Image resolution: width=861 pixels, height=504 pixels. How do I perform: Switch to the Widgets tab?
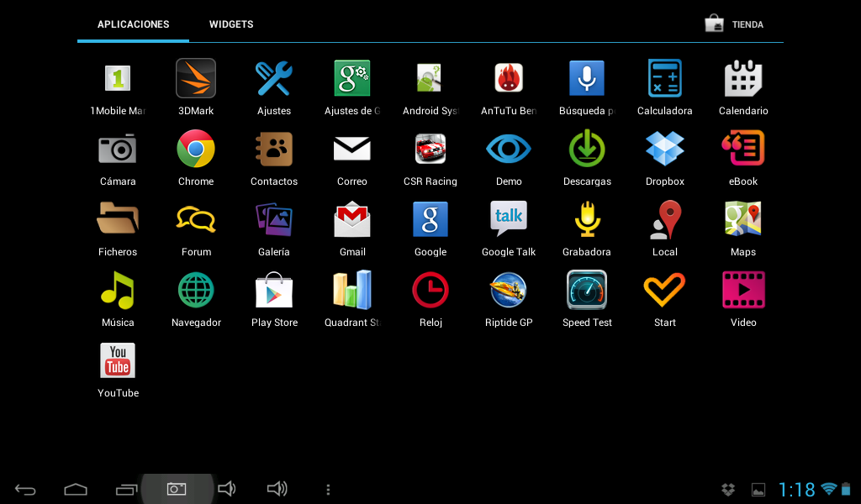(231, 24)
